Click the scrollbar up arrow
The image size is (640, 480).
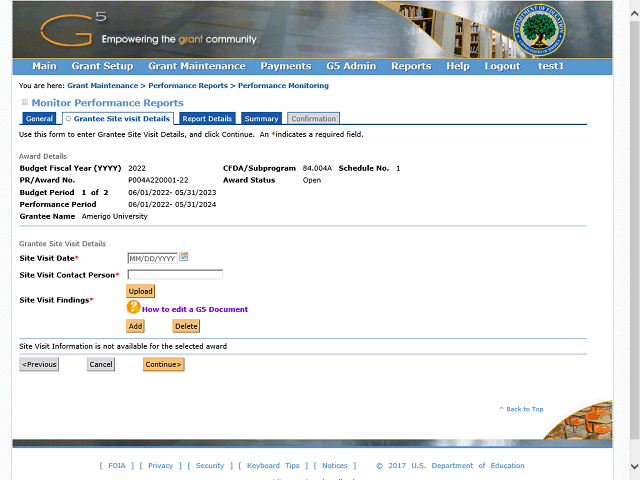tap(634, 14)
